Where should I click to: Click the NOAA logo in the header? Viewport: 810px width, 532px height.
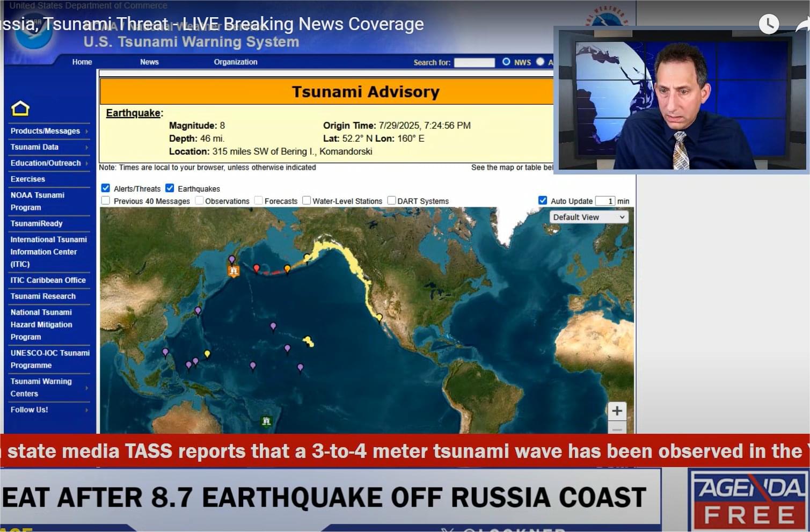pos(33,32)
